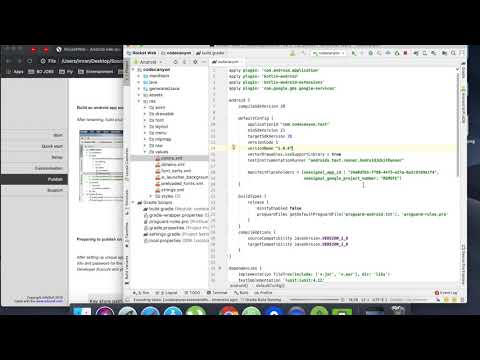Collapse the res folder
The width and height of the screenshot is (480, 360).
click(139, 101)
